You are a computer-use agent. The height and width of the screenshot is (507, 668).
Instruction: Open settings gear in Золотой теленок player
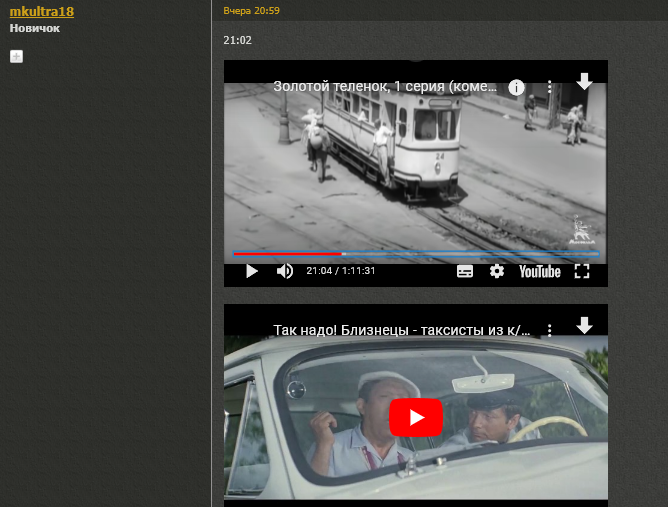coord(497,271)
